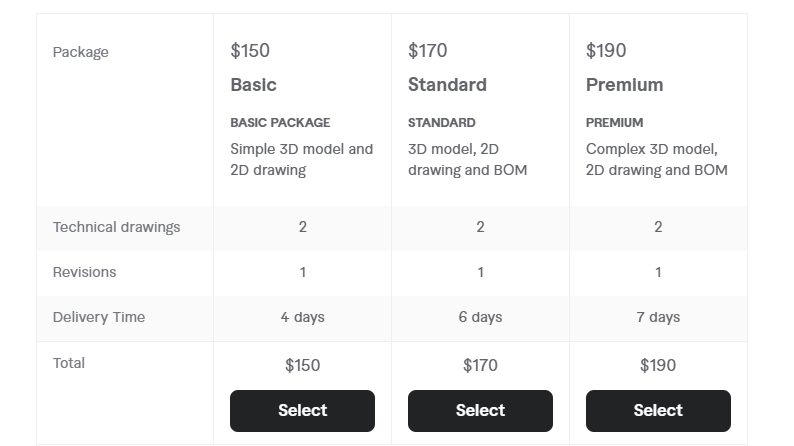
Task: Click the Basic package title
Action: [253, 85]
